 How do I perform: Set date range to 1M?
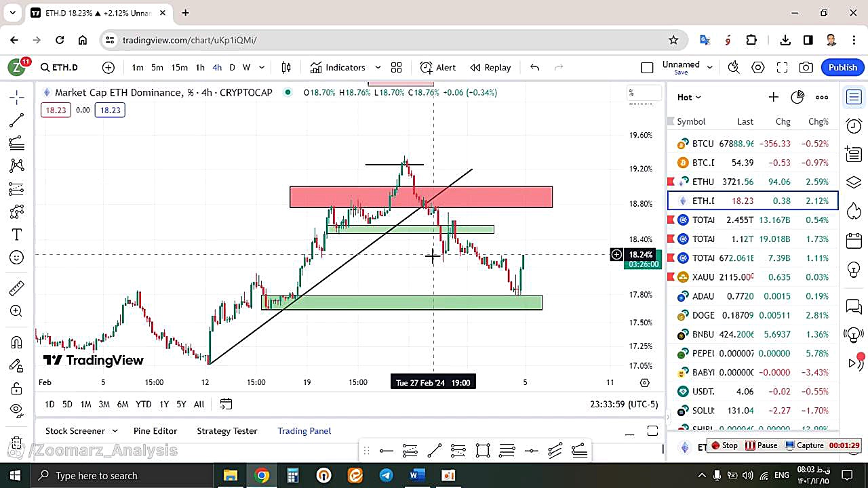pyautogui.click(x=85, y=404)
